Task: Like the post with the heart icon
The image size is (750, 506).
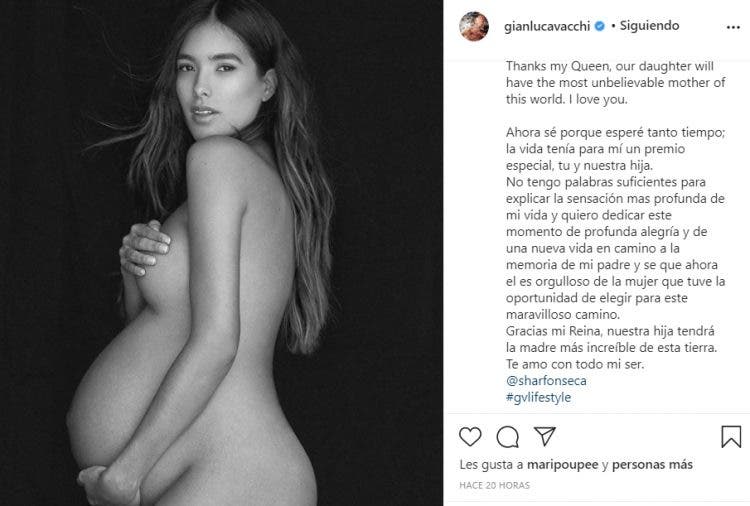Action: (x=470, y=437)
